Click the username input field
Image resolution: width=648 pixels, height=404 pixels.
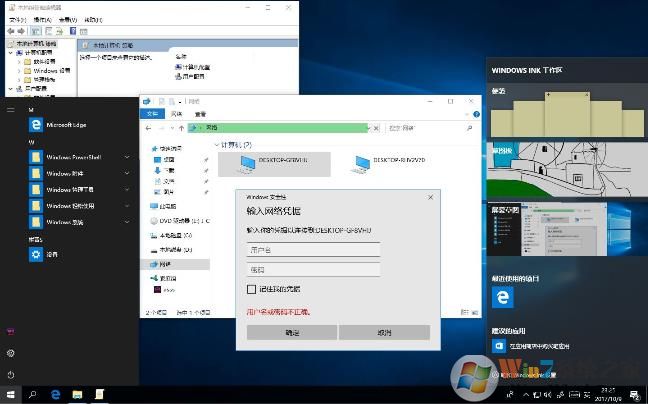313,250
